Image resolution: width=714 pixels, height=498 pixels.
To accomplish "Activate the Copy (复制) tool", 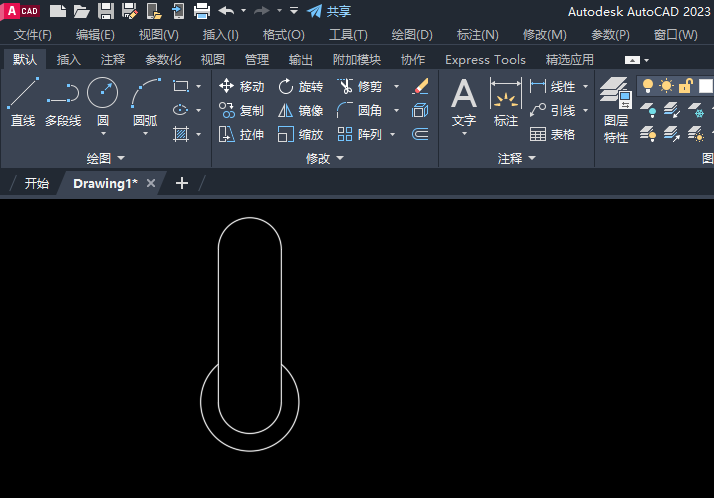I will click(241, 110).
